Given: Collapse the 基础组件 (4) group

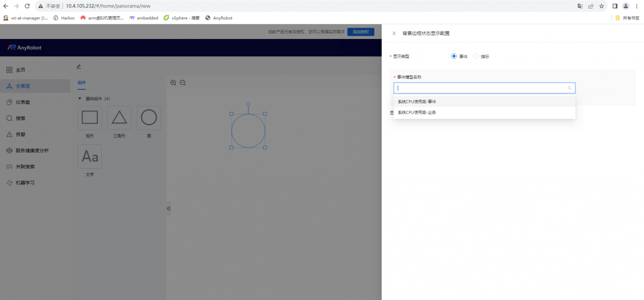Looking at the screenshot, I should (x=80, y=99).
